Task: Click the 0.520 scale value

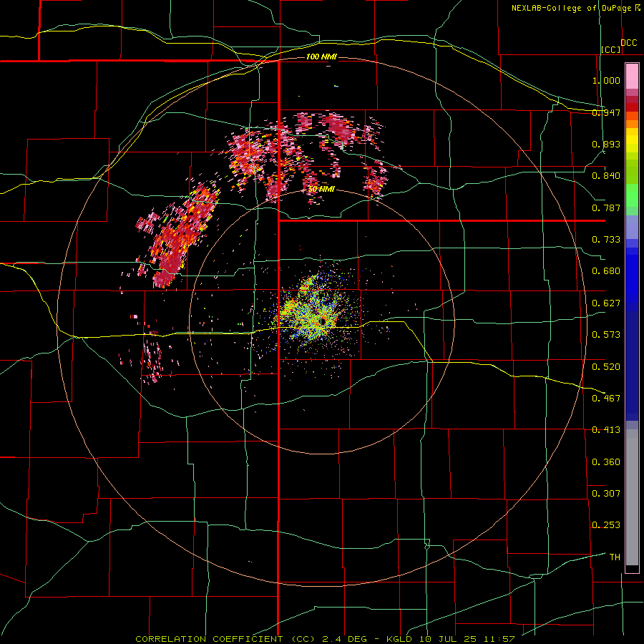Action: click(606, 367)
